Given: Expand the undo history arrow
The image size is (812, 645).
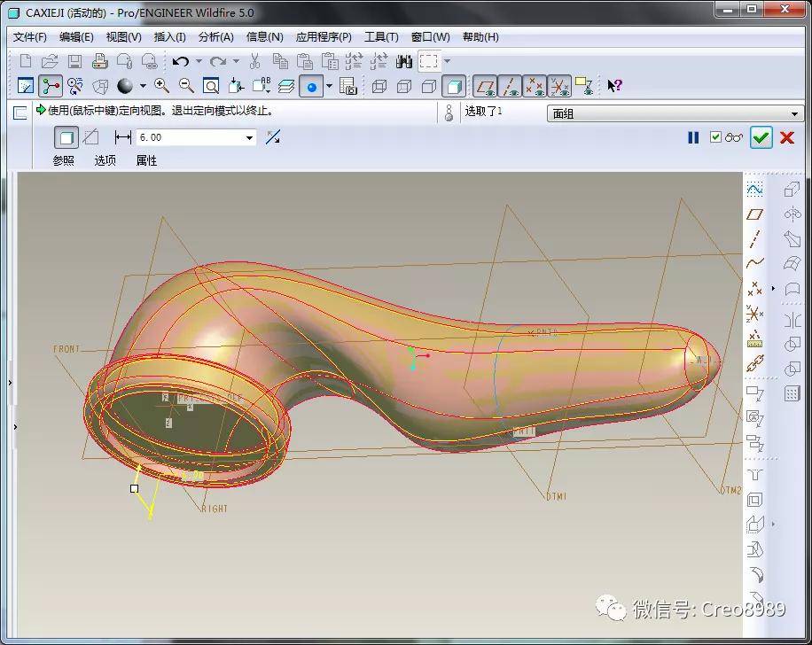Looking at the screenshot, I should 199,62.
